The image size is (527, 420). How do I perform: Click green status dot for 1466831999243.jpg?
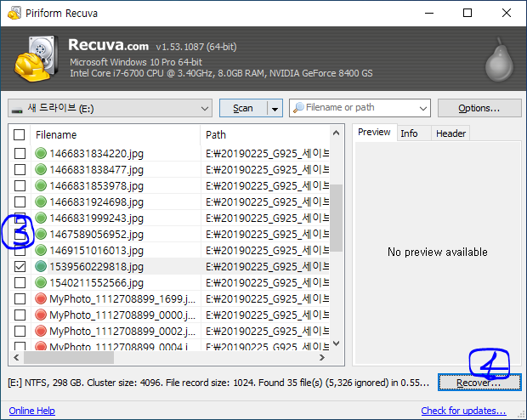click(41, 218)
